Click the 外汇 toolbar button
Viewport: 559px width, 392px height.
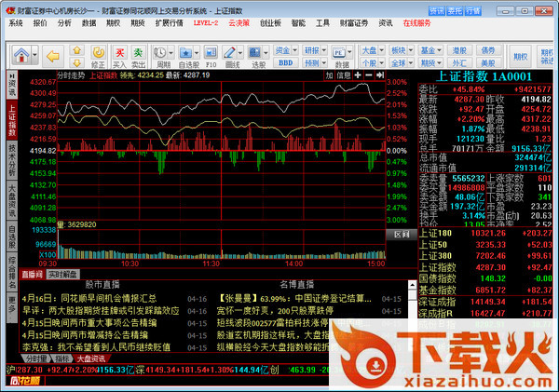459,63
